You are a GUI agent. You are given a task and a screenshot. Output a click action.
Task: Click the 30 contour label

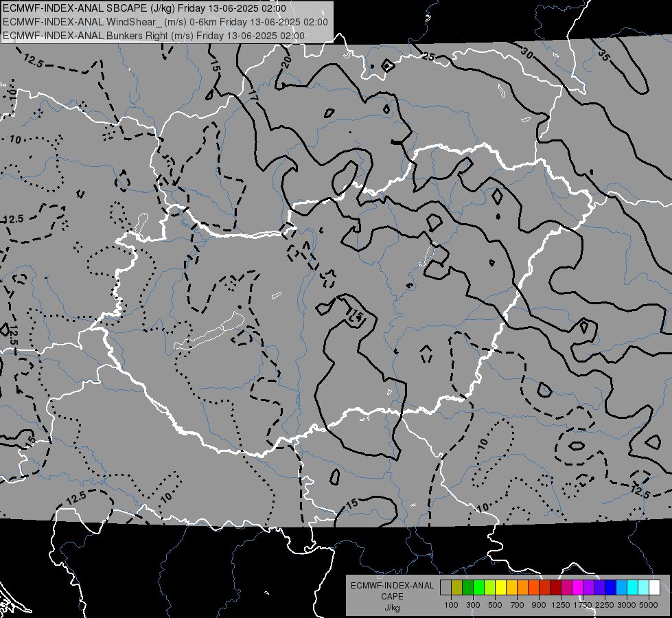pyautogui.click(x=528, y=53)
